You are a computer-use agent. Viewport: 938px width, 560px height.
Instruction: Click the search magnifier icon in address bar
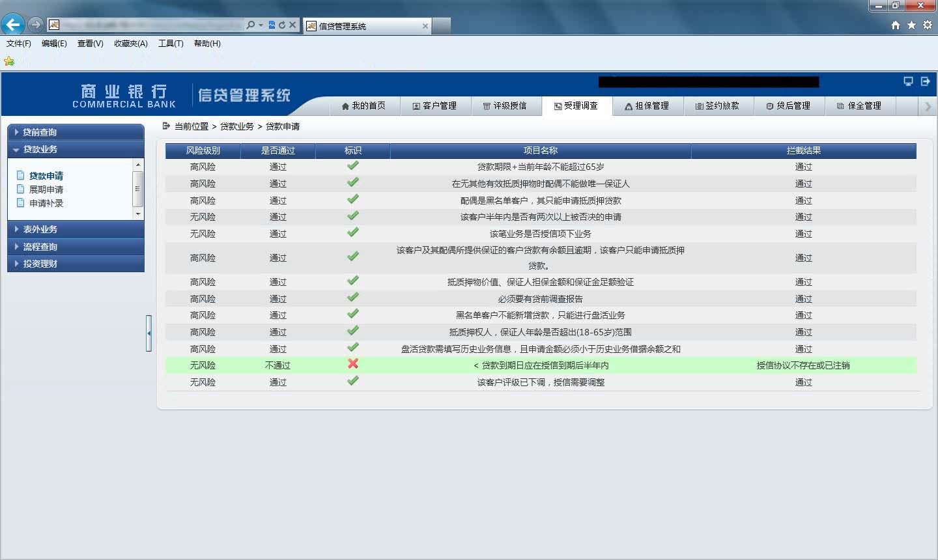click(x=251, y=25)
